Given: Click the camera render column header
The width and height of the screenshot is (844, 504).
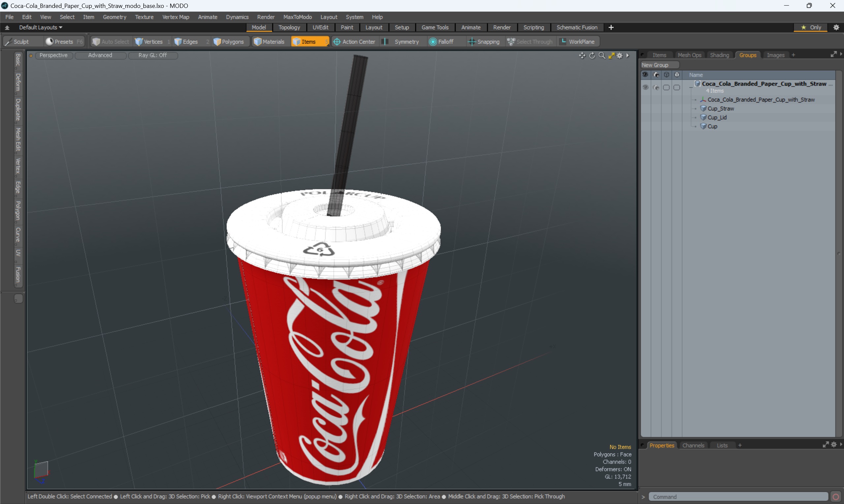Looking at the screenshot, I should [x=656, y=74].
